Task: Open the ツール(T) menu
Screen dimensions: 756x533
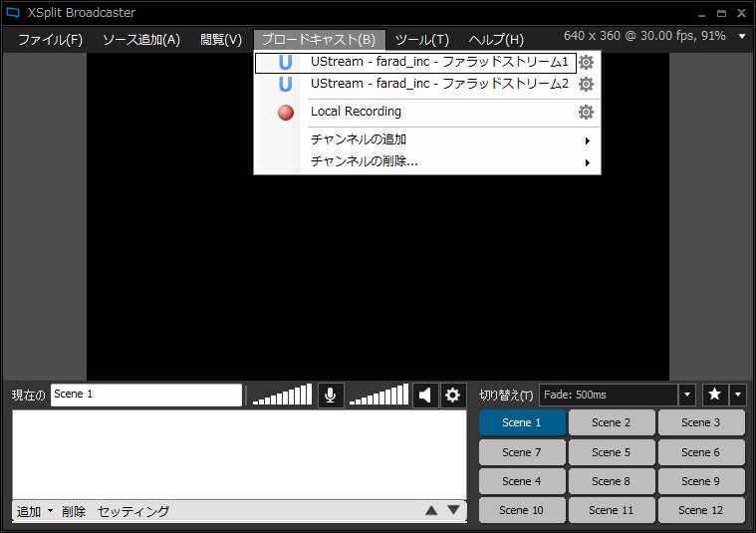Action: click(x=422, y=40)
